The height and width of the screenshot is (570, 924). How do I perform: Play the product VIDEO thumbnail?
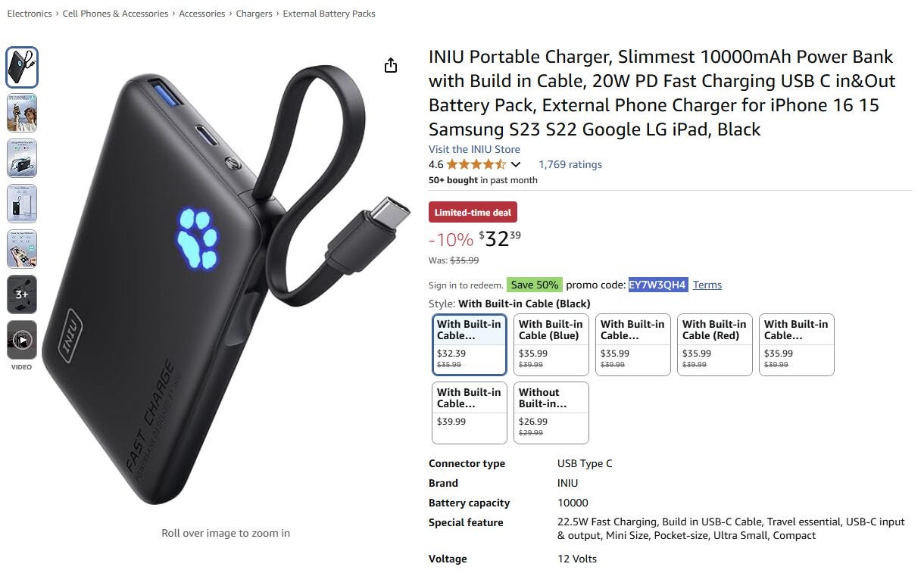(22, 340)
